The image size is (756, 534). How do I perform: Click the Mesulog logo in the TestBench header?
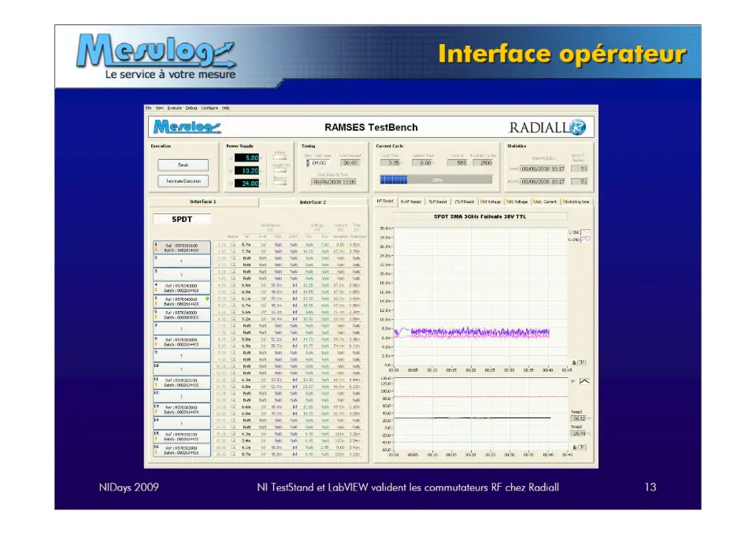point(187,127)
